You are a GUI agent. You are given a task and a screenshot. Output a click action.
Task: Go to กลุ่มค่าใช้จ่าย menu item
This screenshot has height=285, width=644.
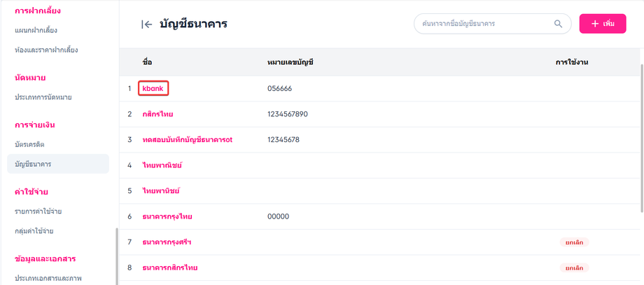coord(34,231)
